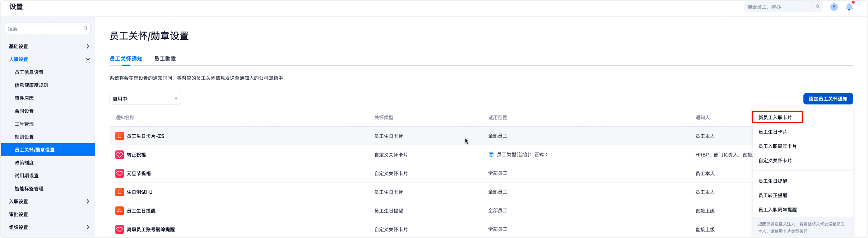Open the 启用中 status filter dropdown
Viewport: 868px width, 238px height.
(x=145, y=99)
